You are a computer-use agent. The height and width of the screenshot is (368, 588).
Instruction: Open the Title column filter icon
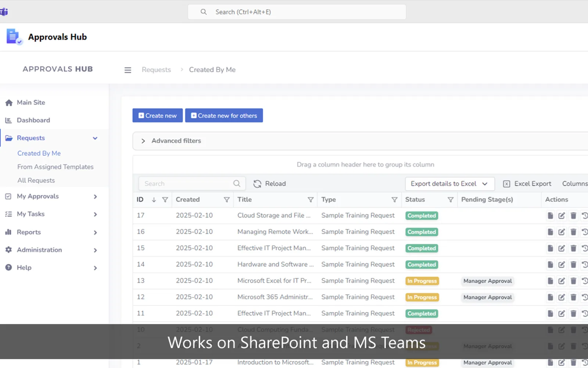point(311,200)
